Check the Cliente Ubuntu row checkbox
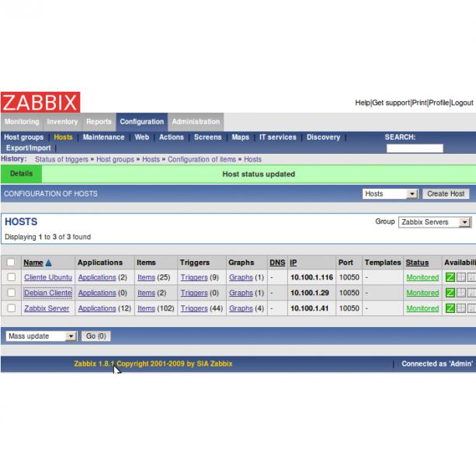476x466 pixels. [x=12, y=276]
